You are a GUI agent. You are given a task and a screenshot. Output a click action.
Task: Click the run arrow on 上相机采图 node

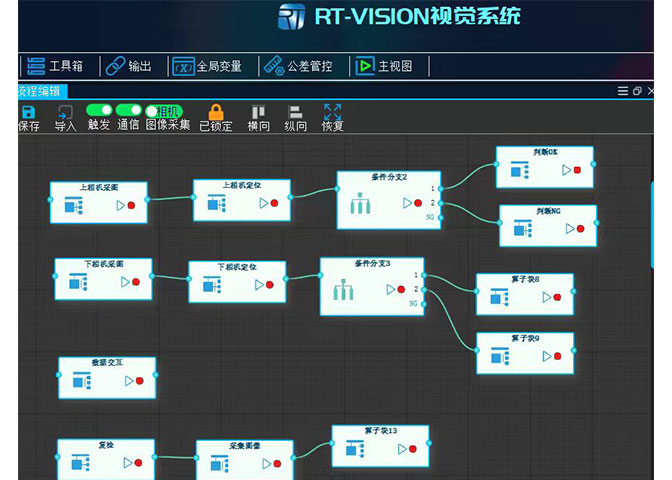121,206
